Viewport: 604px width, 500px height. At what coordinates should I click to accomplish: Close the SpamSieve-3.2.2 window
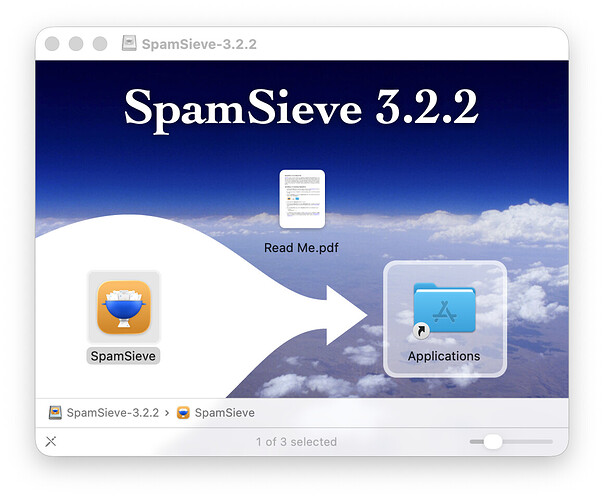(52, 44)
